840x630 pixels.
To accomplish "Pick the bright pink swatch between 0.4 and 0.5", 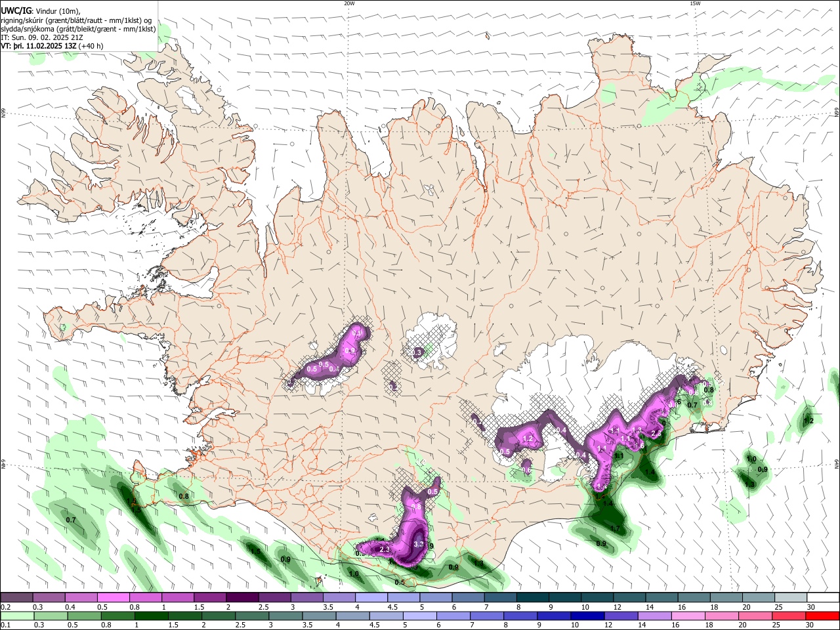I will pos(81,597).
